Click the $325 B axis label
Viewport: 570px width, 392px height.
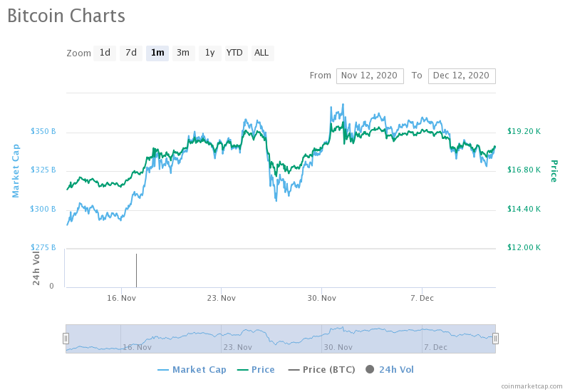click(x=43, y=170)
